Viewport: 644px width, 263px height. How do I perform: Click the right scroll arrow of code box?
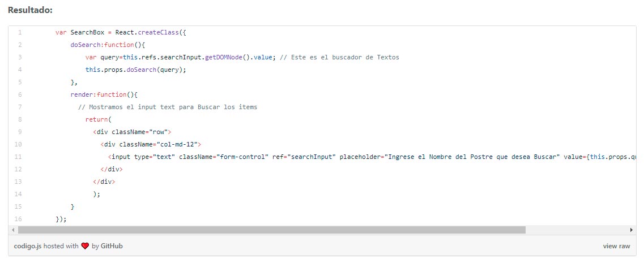(x=632, y=230)
